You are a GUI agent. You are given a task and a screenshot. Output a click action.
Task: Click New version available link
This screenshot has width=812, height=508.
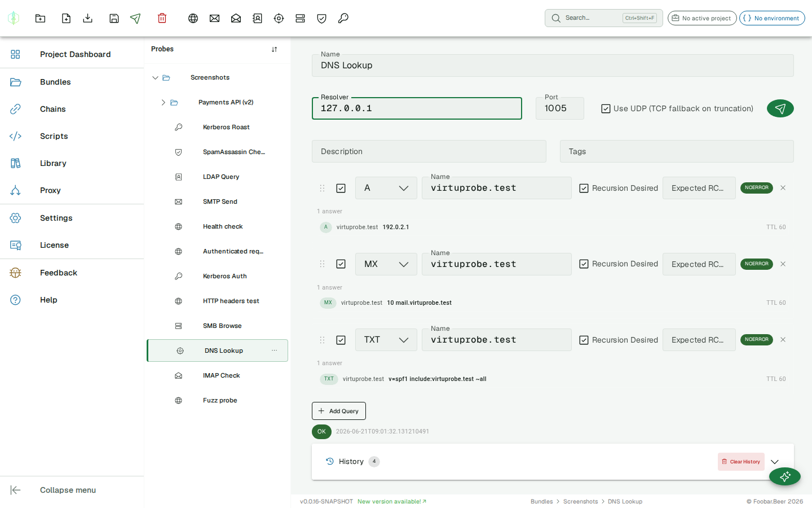point(392,501)
